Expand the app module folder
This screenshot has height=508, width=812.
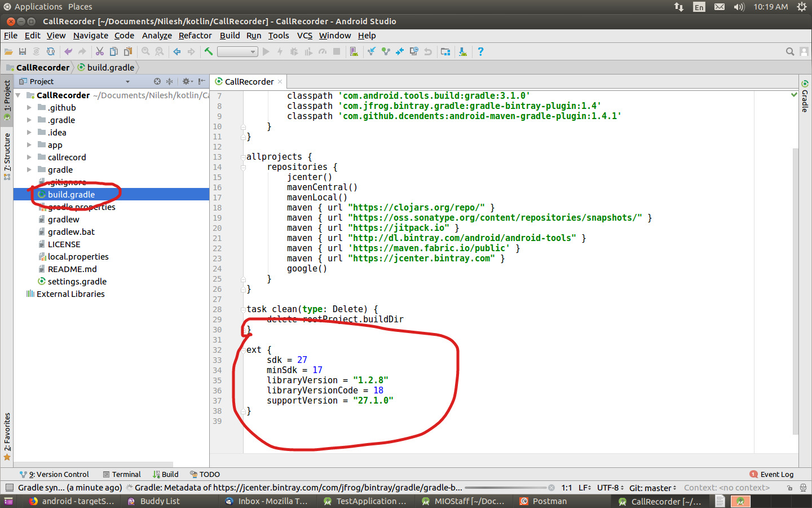29,144
